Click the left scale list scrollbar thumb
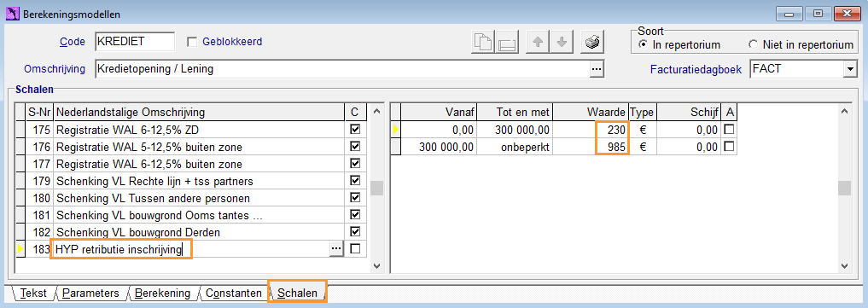The width and height of the screenshot is (868, 308). click(376, 188)
